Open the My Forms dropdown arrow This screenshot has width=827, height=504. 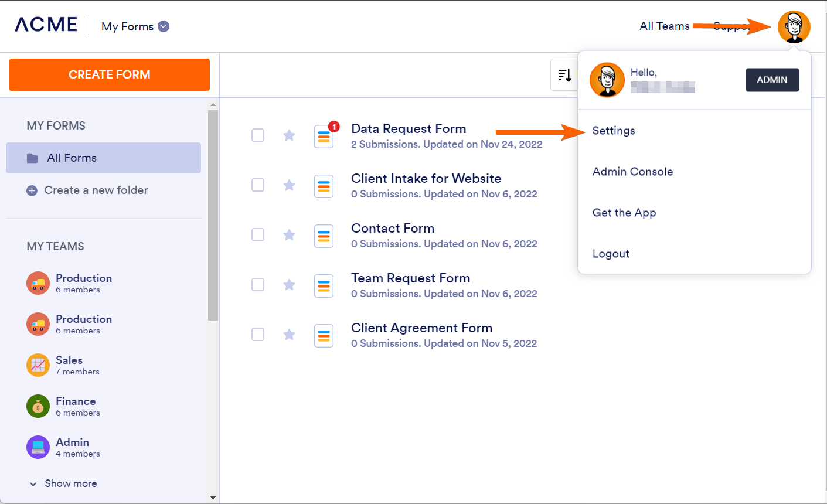point(164,26)
